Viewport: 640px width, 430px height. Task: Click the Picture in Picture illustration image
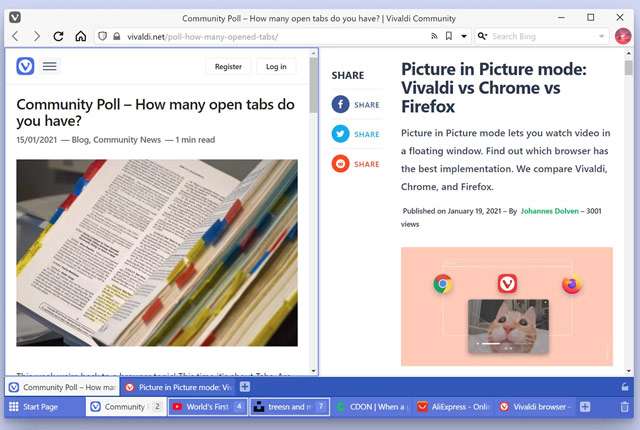click(x=507, y=306)
